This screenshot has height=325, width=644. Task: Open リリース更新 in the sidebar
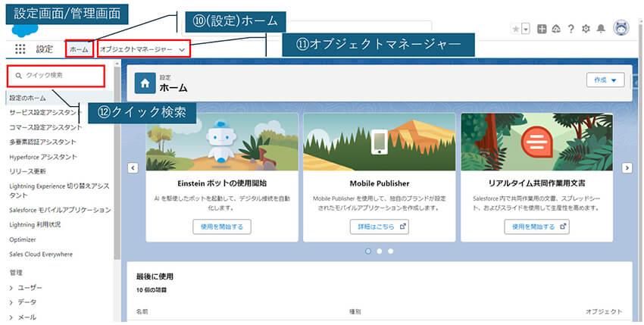27,171
